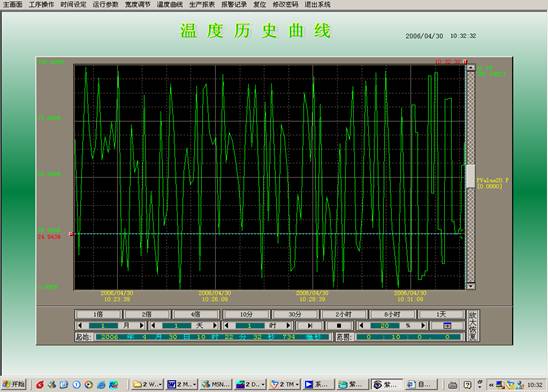Switch to the Word '2 M...' taskbar group
Viewport: 548px width, 392px height.
(x=182, y=385)
